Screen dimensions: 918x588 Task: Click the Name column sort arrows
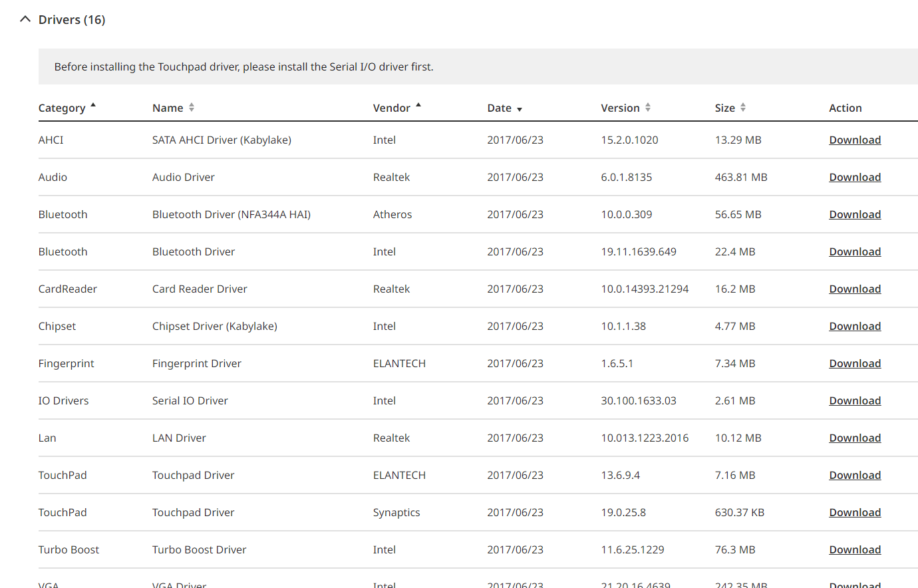(192, 107)
